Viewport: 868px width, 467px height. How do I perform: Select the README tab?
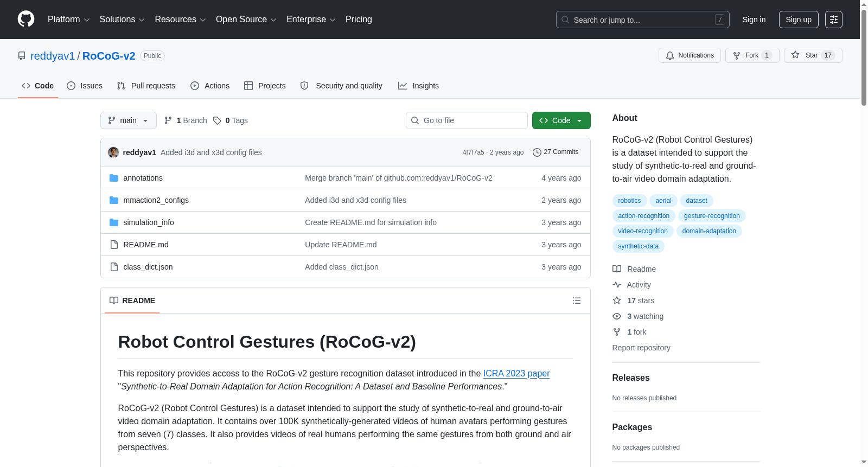pos(132,300)
